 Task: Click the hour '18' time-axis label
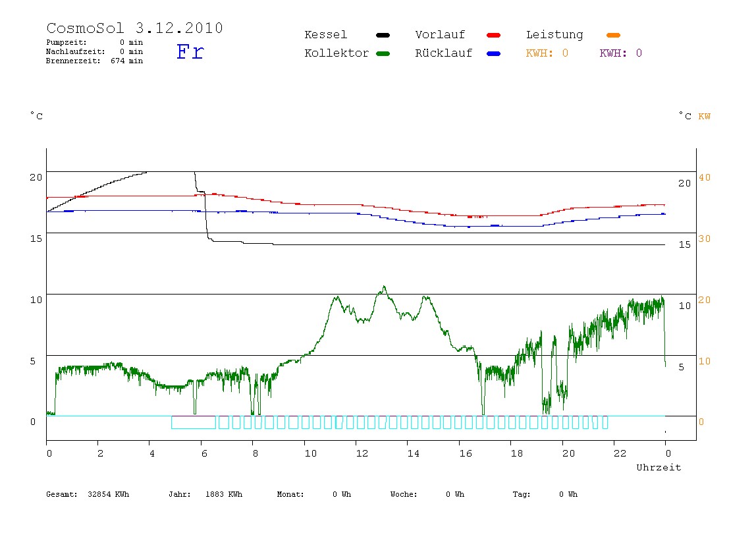[x=517, y=453]
